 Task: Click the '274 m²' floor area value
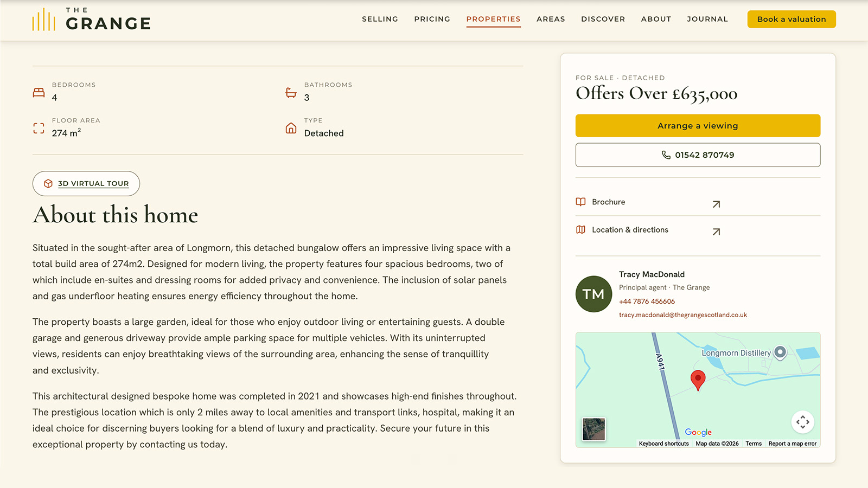pyautogui.click(x=67, y=133)
